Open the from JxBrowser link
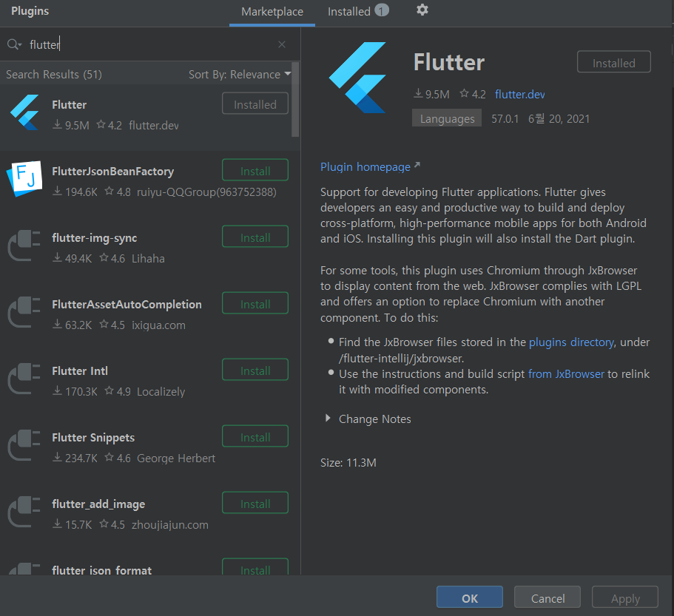 pyautogui.click(x=566, y=373)
